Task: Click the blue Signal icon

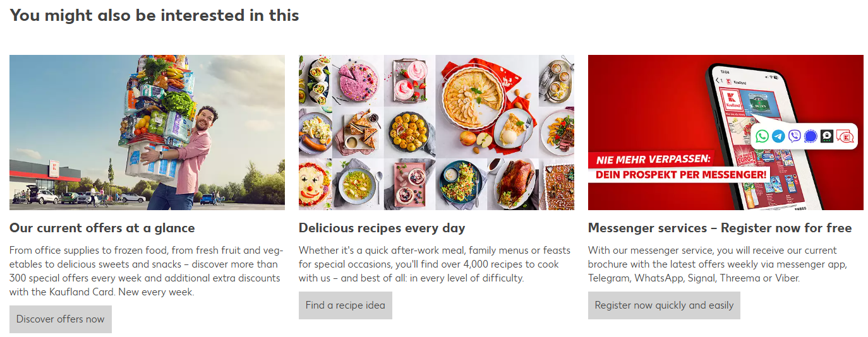Action: click(x=811, y=136)
